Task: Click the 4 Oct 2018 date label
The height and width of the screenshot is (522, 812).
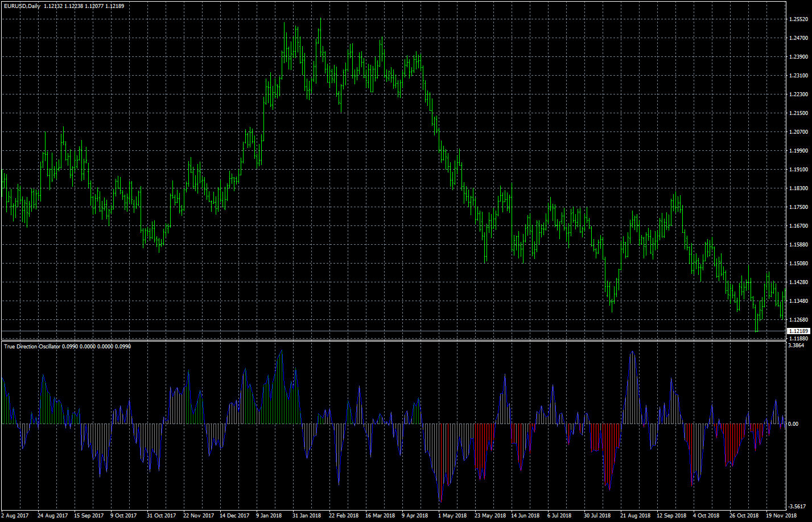Action: (x=706, y=516)
